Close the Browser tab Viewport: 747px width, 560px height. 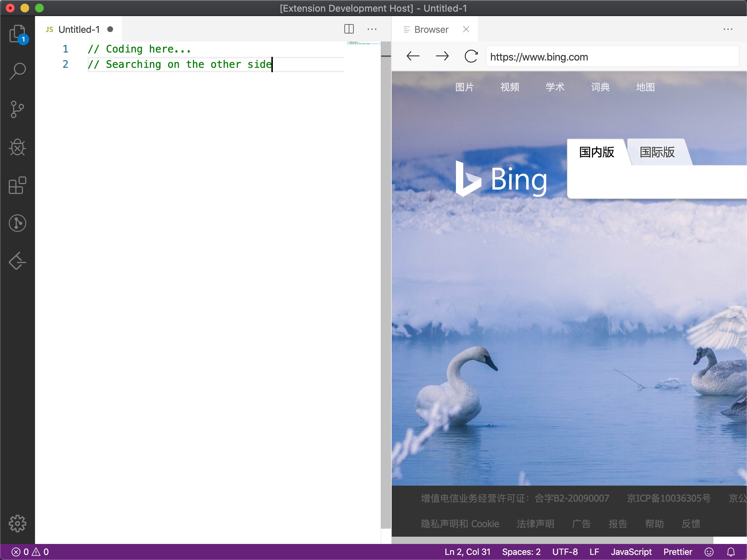pyautogui.click(x=466, y=29)
